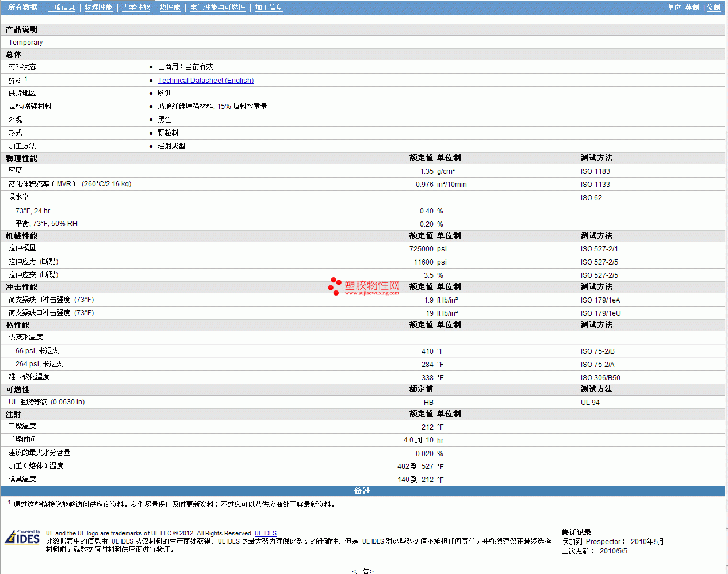
Task: Select max moisture value 0.020
Action: (425, 454)
